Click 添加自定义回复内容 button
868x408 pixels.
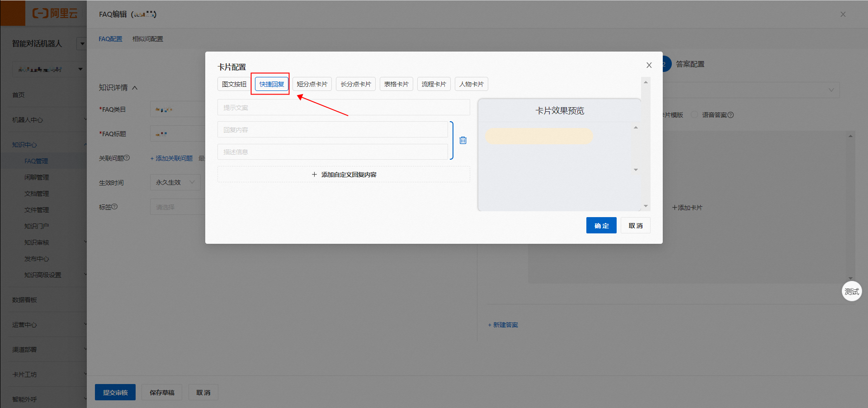pos(344,174)
